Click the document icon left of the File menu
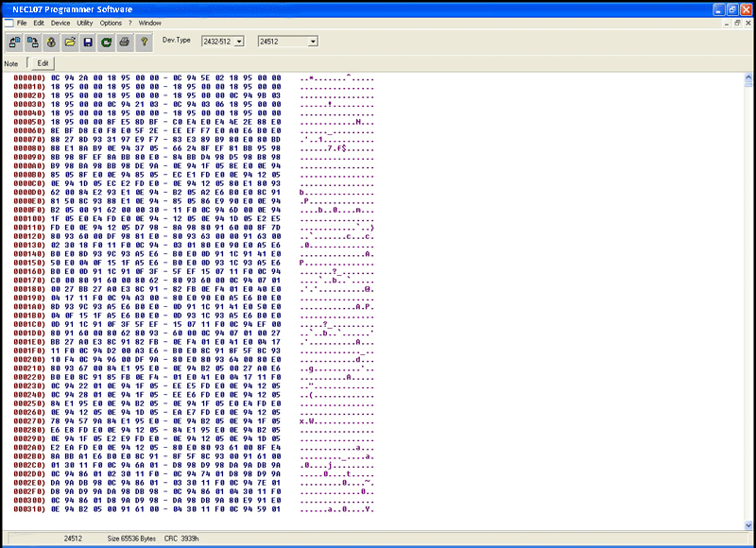 (x=8, y=22)
